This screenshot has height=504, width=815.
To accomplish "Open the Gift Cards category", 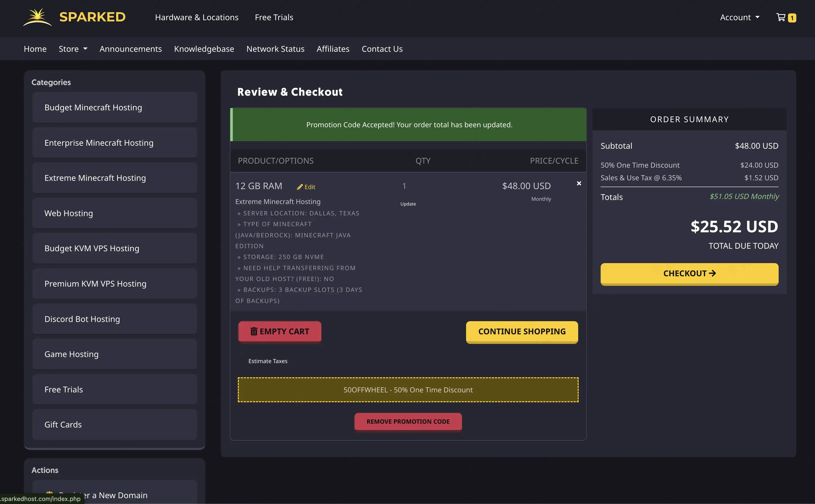I will pyautogui.click(x=115, y=425).
